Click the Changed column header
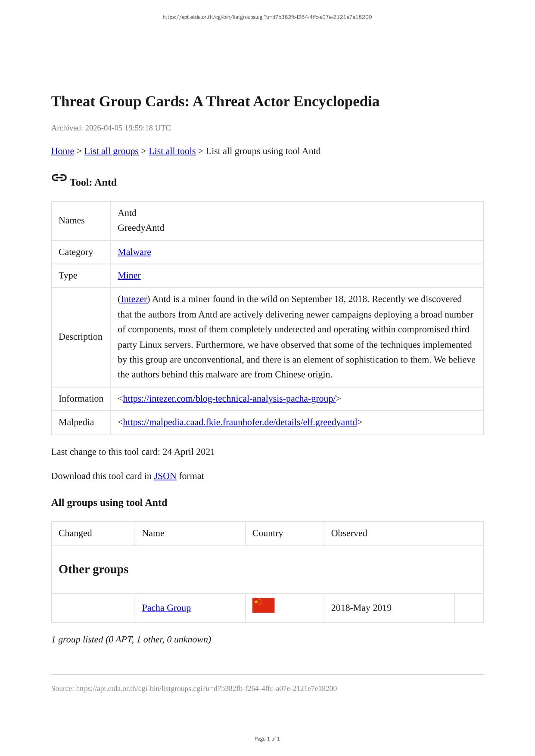 (x=75, y=533)
